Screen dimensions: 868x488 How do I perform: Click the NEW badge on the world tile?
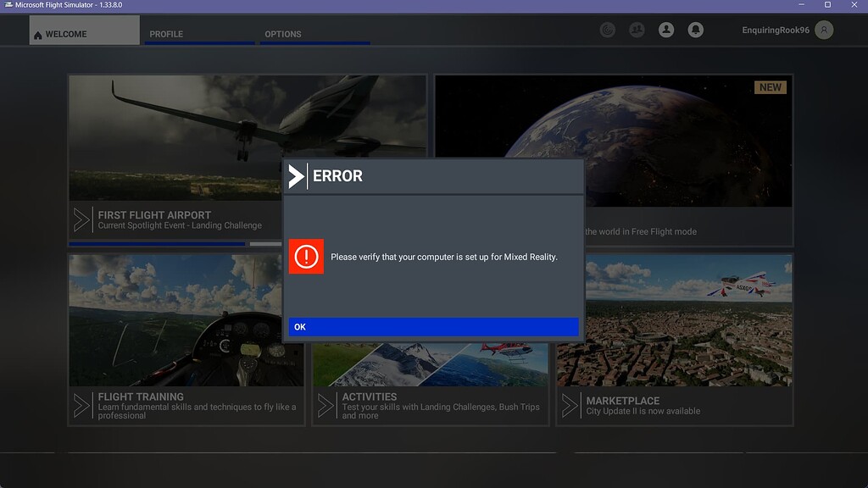770,86
